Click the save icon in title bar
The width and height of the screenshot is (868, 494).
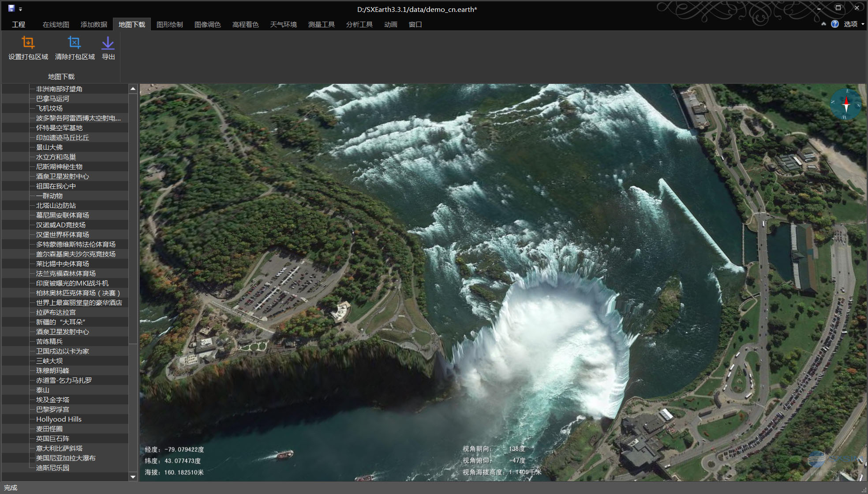11,8
